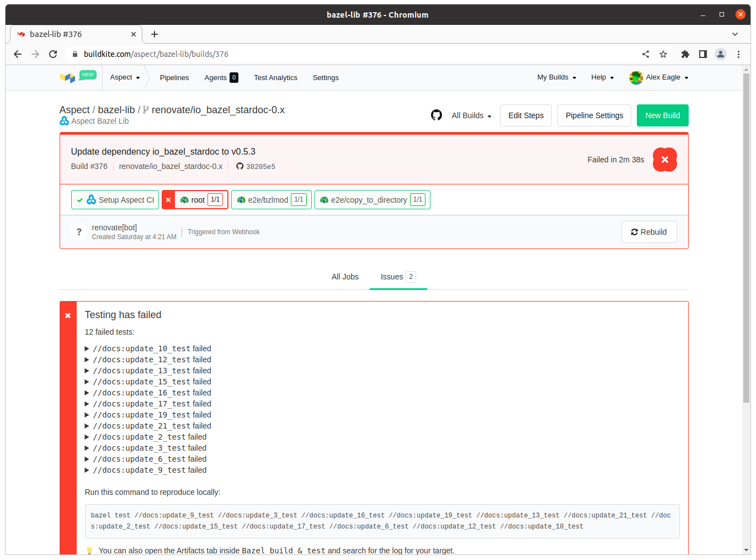Bookmark this page with the star icon
Viewport: 756px width, 560px height.
point(663,54)
